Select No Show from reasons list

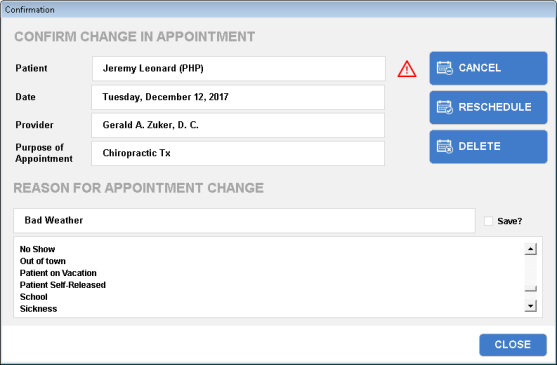point(37,249)
